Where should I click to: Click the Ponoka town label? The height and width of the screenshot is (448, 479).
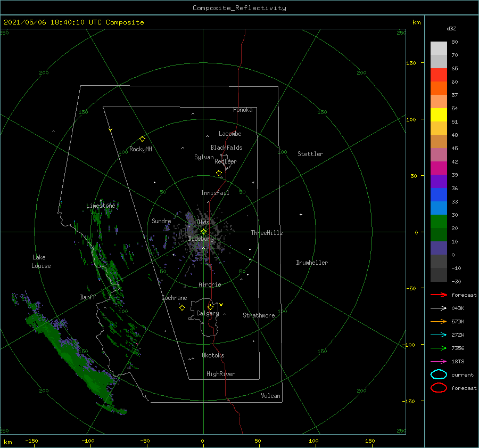pyautogui.click(x=243, y=110)
